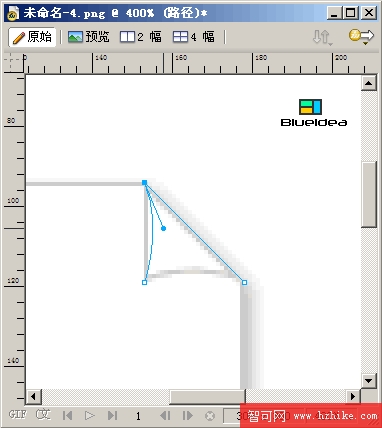
Task: Select the bottom-right hollow anchor point
Action: click(244, 282)
